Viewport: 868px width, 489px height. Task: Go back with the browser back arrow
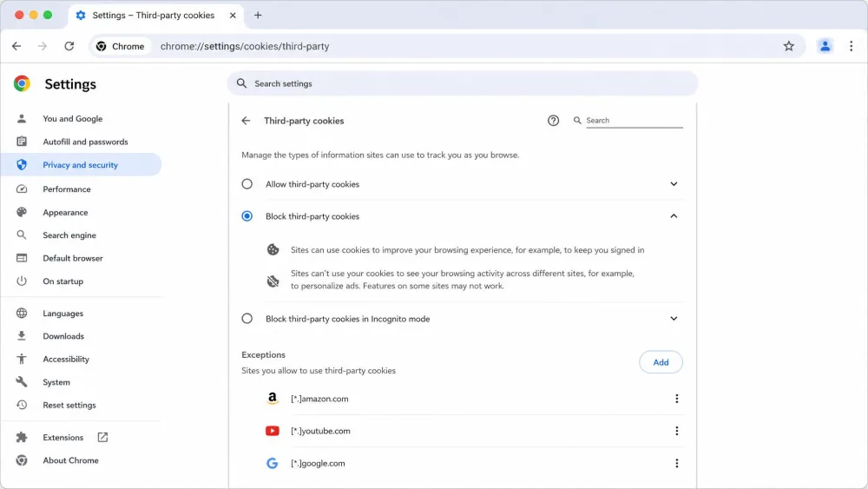16,46
